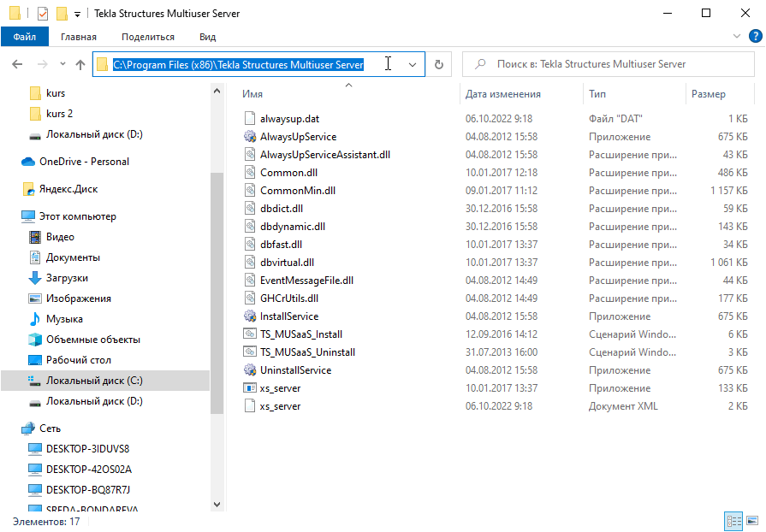
Task: Click the CommonMin.dll file icon
Action: point(250,191)
